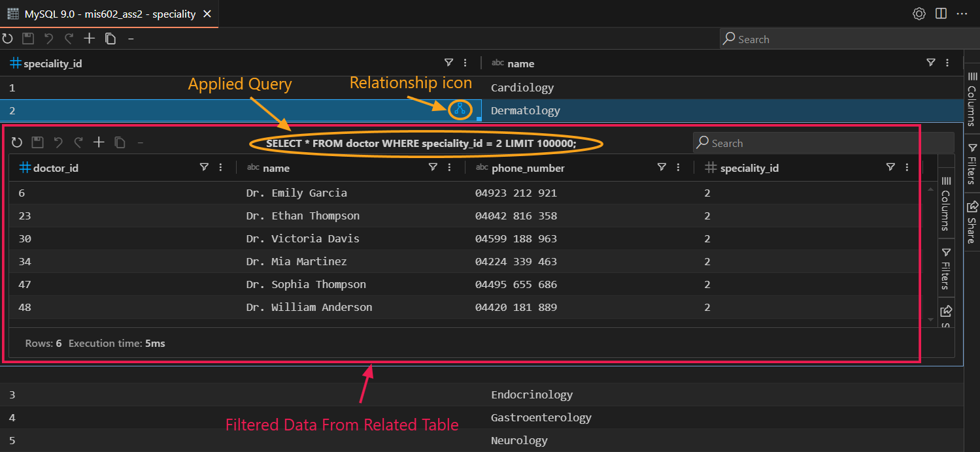The height and width of the screenshot is (452, 980).
Task: Toggle filter on doctor name column
Action: [x=433, y=167]
